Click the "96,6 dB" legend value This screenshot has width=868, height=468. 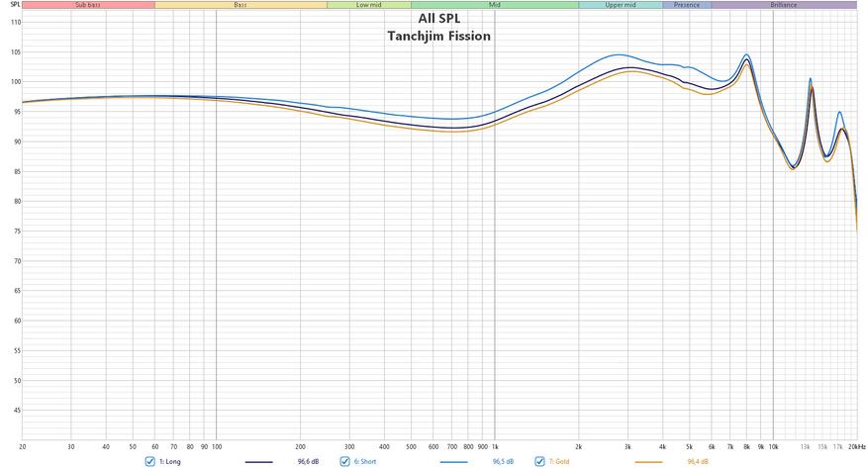pos(309,461)
